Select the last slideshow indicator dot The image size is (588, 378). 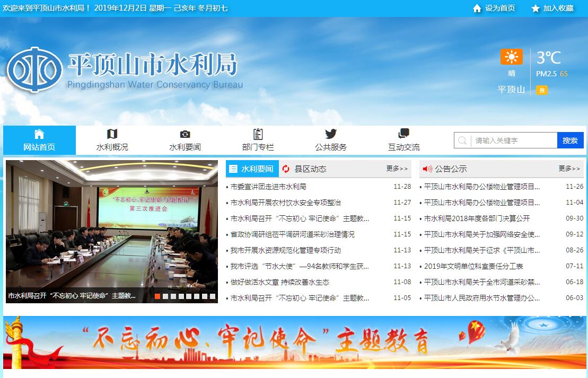[213, 296]
